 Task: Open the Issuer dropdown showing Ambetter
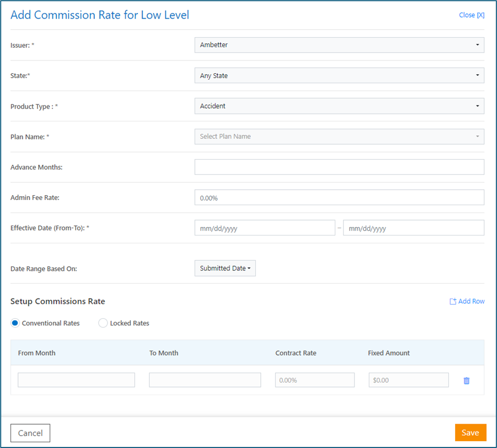[x=339, y=45]
